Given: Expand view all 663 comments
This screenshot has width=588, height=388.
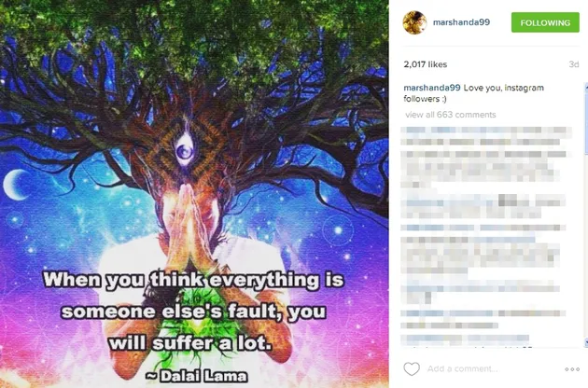Looking at the screenshot, I should (x=451, y=115).
